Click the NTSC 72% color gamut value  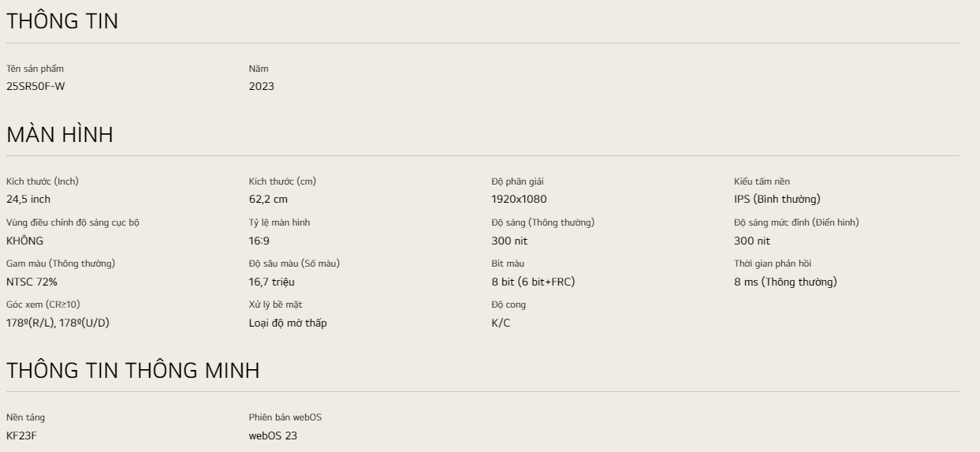tap(32, 282)
